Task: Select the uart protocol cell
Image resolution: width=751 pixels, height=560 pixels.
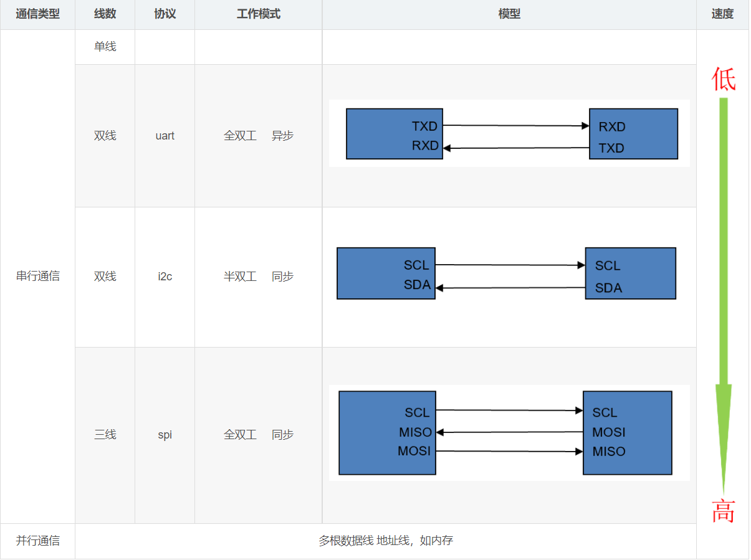Action: click(165, 136)
